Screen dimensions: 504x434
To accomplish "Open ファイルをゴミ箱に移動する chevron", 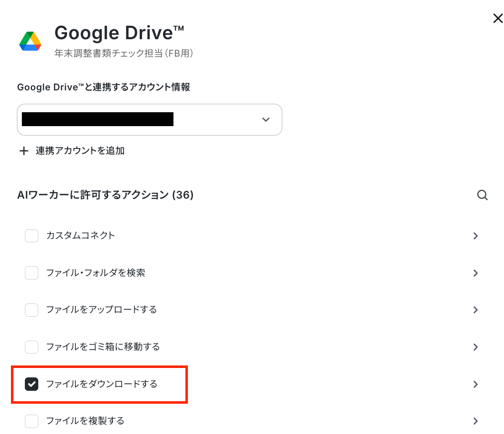I will (x=476, y=347).
